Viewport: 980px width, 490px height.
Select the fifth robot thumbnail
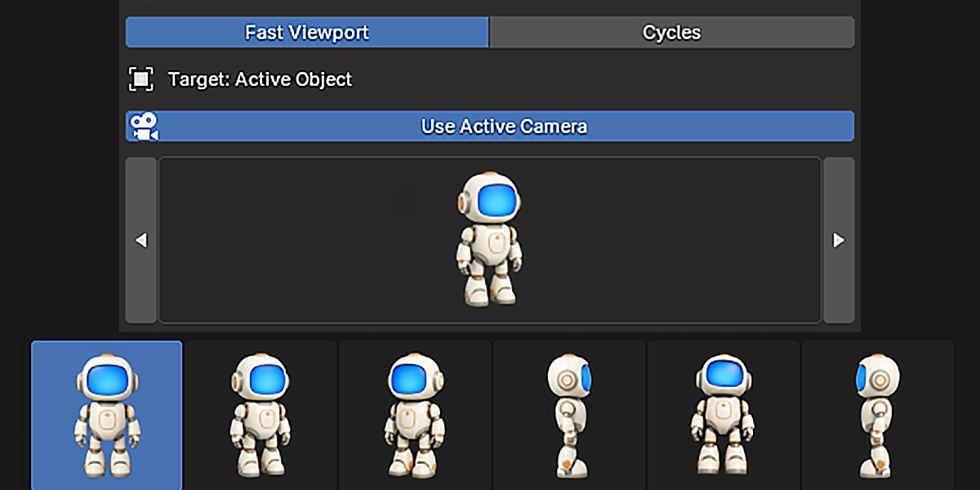(x=724, y=415)
